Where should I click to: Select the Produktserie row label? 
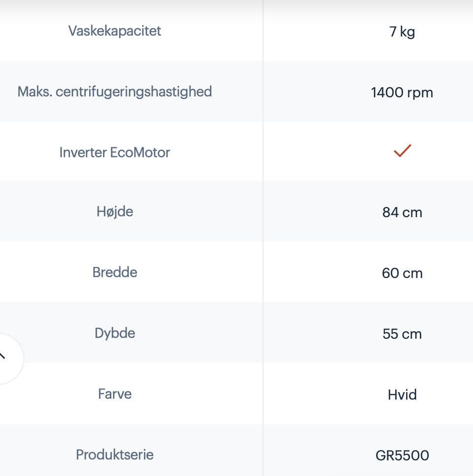pyautogui.click(x=114, y=455)
